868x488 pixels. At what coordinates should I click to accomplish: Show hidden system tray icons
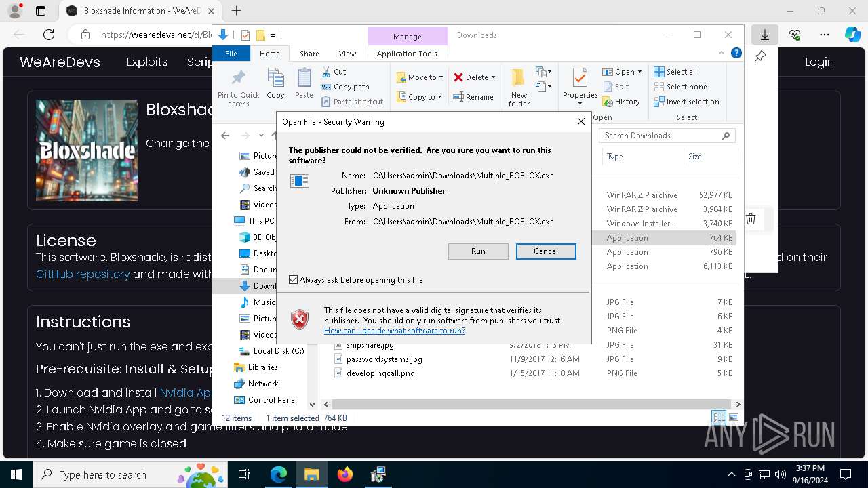(731, 474)
